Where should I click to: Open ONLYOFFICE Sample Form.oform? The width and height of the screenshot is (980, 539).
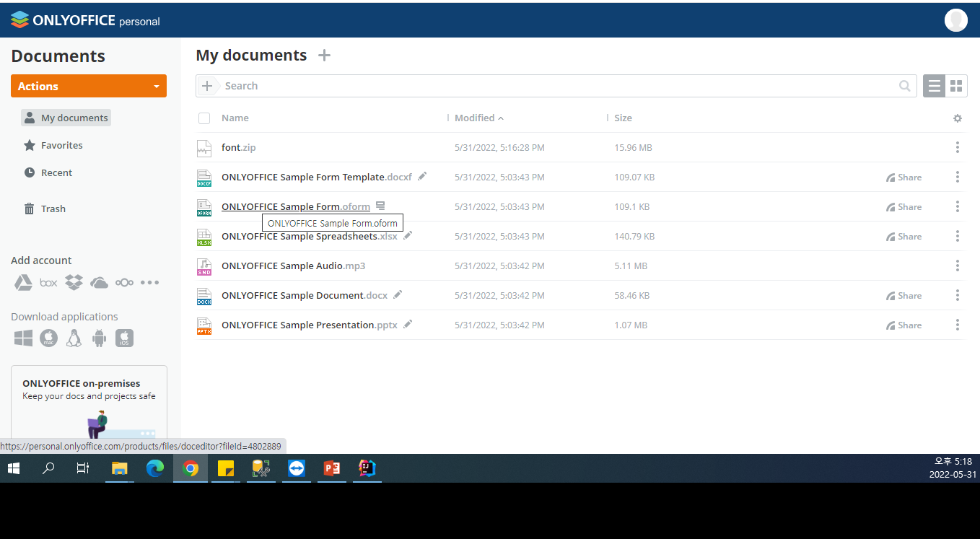pos(296,206)
